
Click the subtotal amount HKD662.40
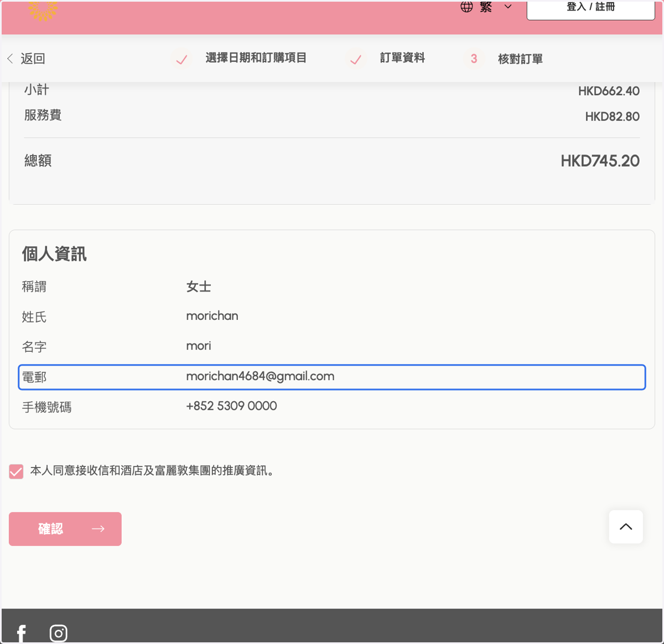pyautogui.click(x=609, y=91)
